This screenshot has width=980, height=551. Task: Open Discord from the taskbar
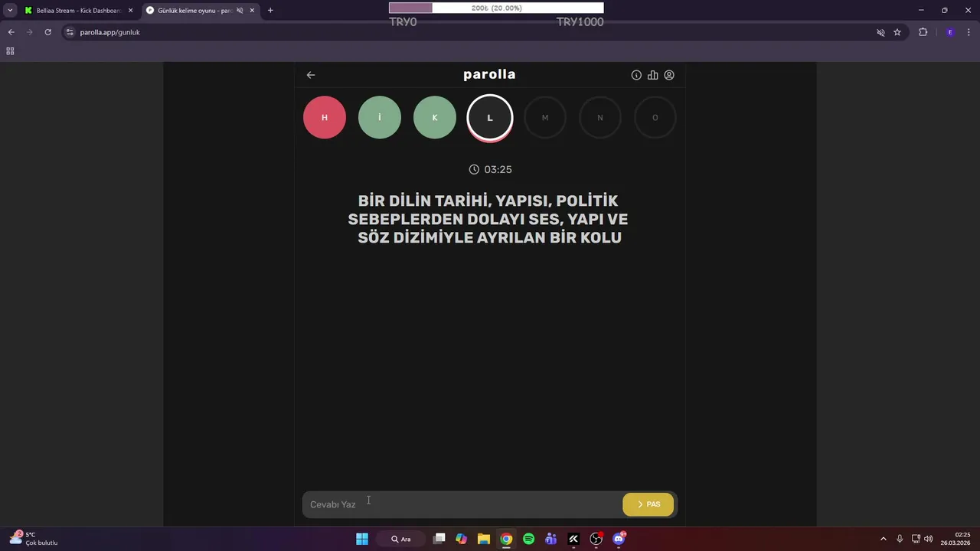point(619,539)
